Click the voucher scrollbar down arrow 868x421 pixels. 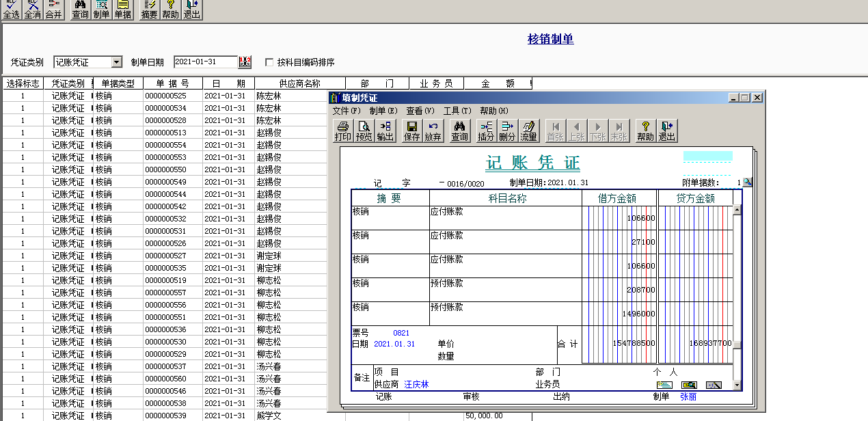[737, 385]
